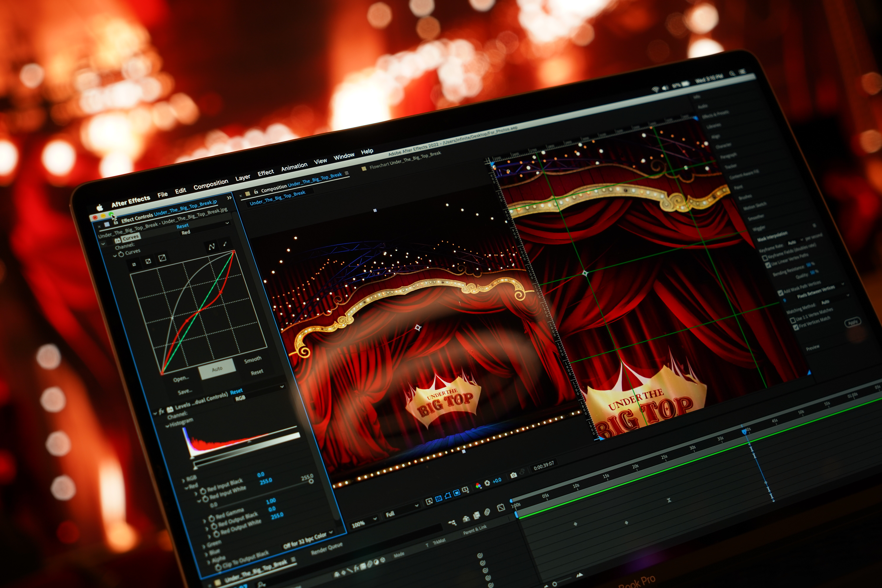Click the Curves effect preset icon
The image size is (882, 588).
[118, 240]
